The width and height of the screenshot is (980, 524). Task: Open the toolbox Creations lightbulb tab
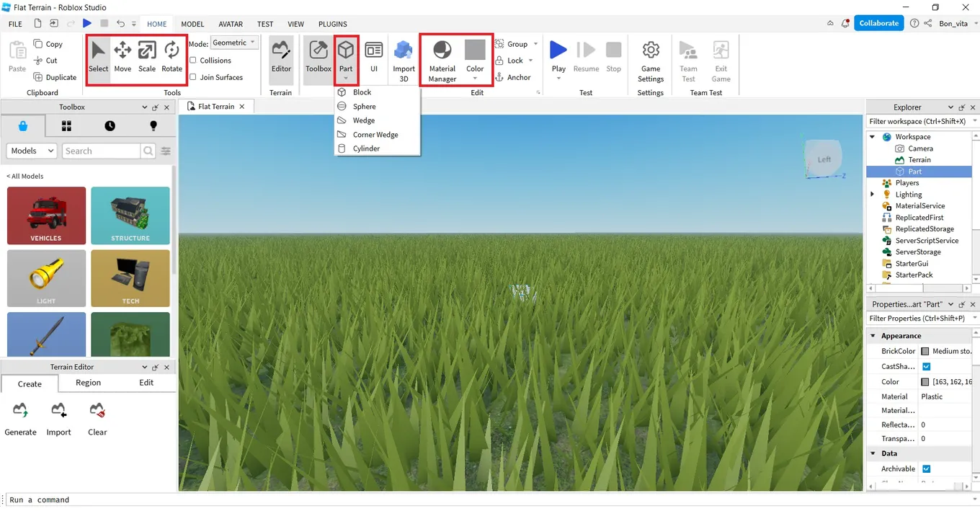pyautogui.click(x=153, y=126)
